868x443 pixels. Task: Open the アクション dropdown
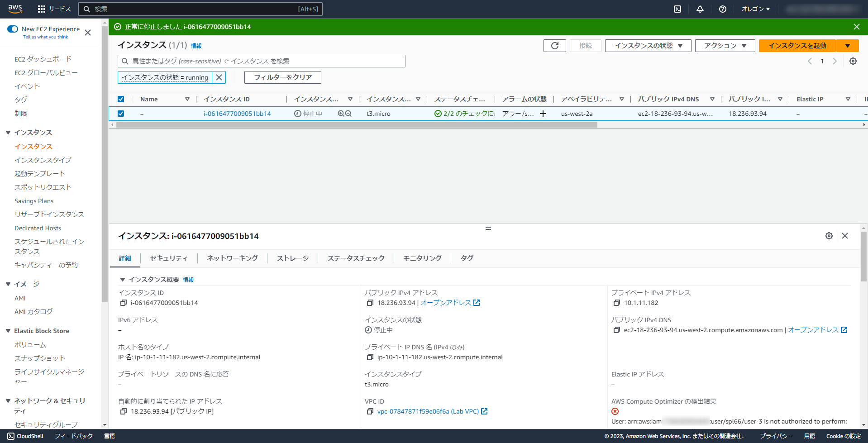point(725,45)
